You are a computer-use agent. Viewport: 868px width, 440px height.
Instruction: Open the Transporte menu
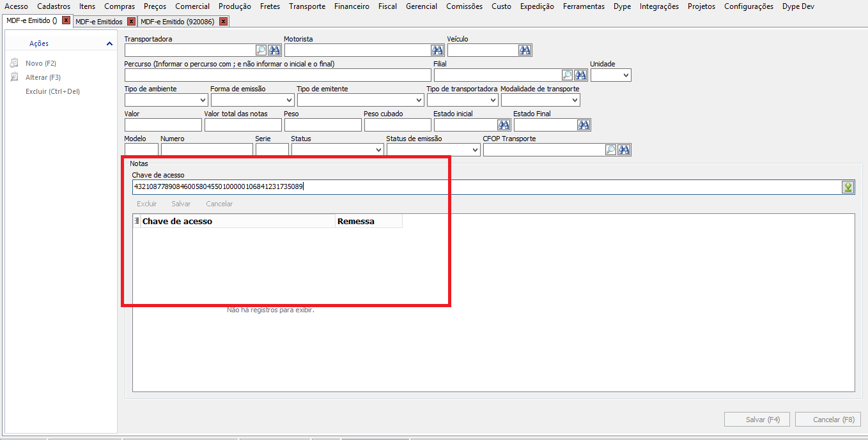click(307, 6)
